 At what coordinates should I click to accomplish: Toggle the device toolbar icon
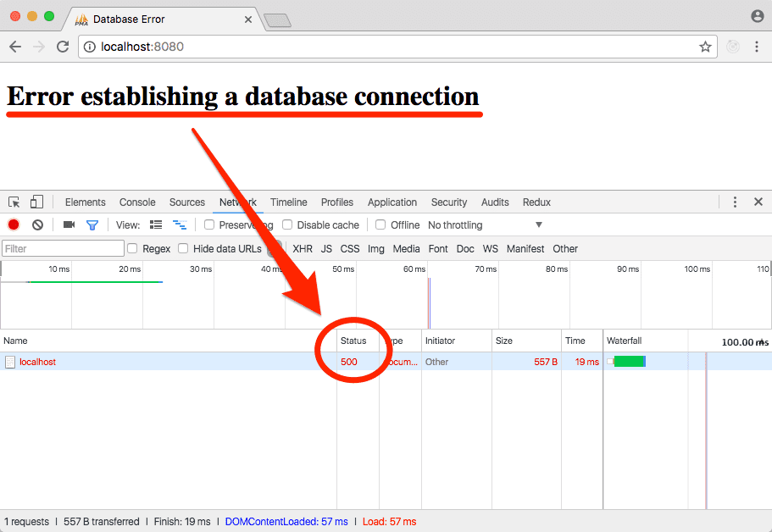tap(37, 202)
